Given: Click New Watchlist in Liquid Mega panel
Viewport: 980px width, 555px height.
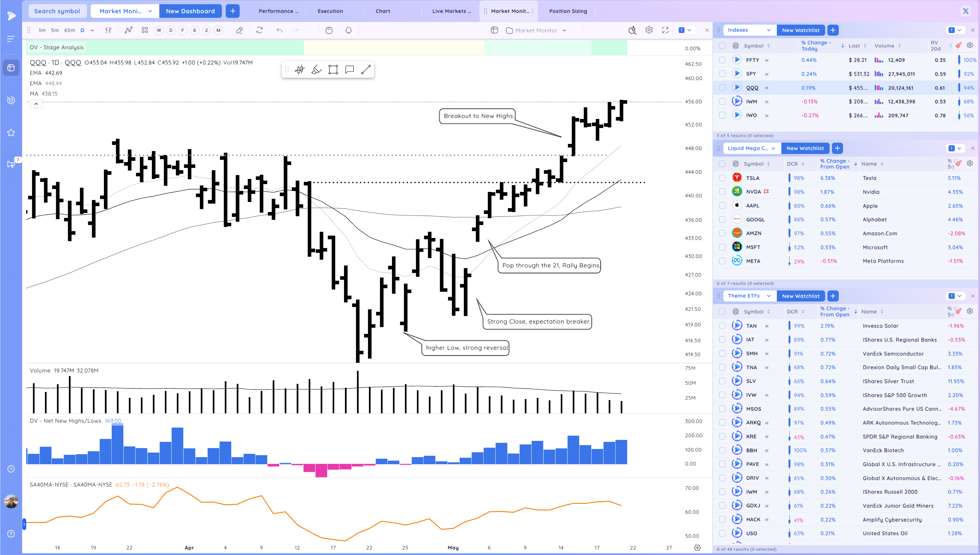Looking at the screenshot, I should [805, 148].
